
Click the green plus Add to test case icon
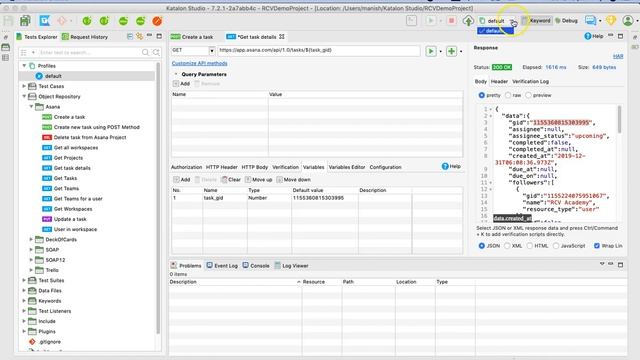tap(451, 51)
